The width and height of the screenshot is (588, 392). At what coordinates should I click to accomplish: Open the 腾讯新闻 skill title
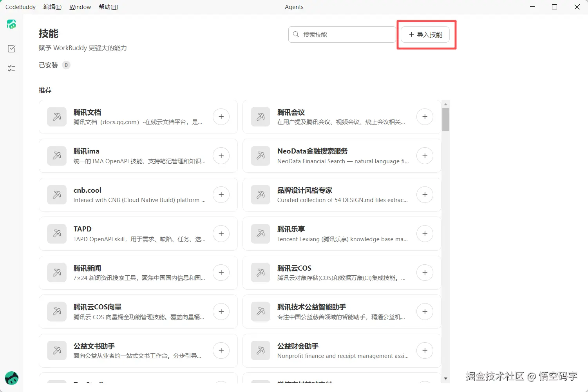87,268
